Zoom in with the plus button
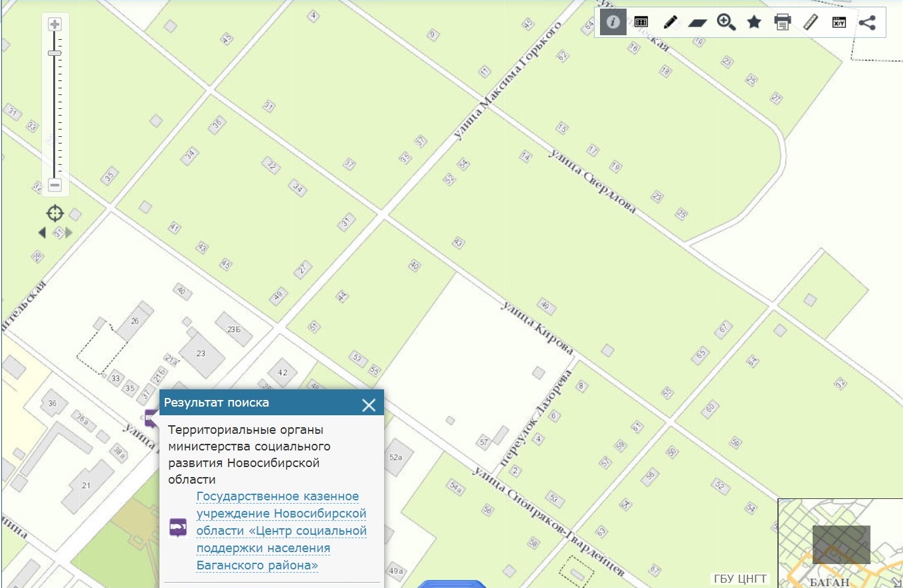The height and width of the screenshot is (588, 903). pos(55,25)
